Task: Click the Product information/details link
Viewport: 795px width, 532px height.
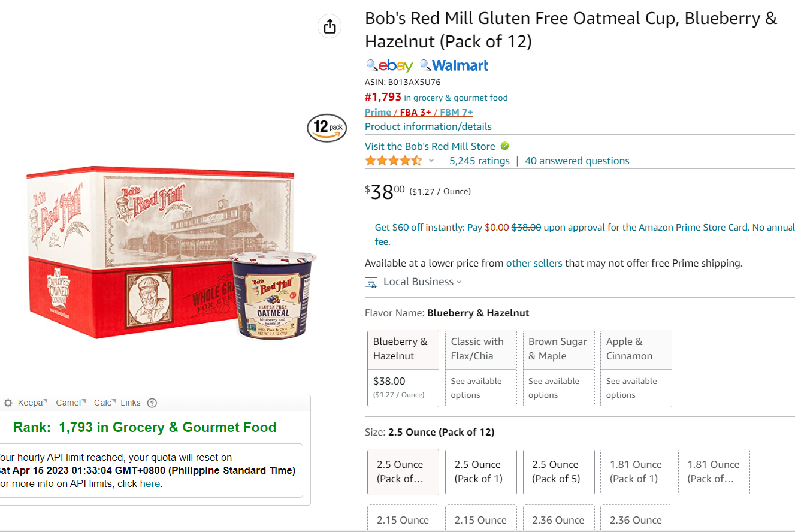Action: [428, 126]
